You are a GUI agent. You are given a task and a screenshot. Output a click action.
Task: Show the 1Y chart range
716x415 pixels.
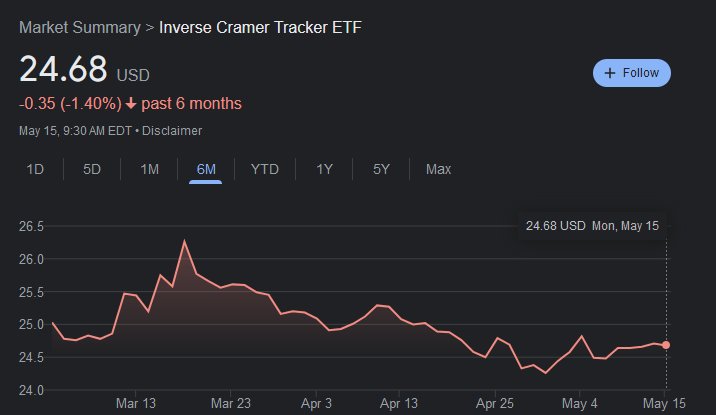[x=324, y=169]
